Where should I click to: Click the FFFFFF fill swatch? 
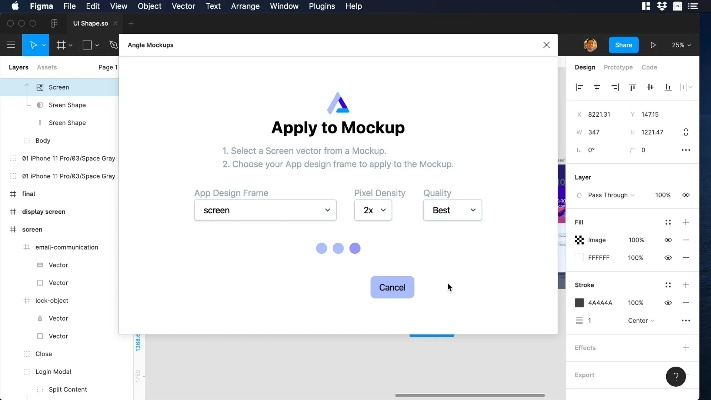579,258
